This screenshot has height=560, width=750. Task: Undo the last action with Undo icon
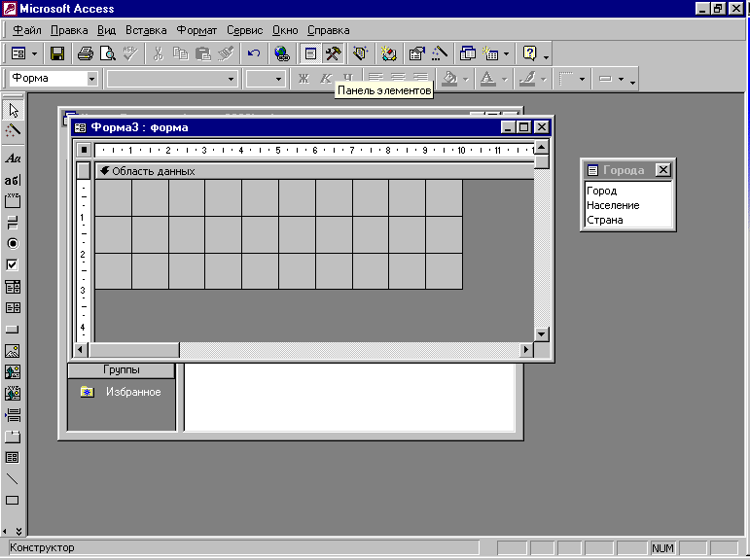pos(254,53)
